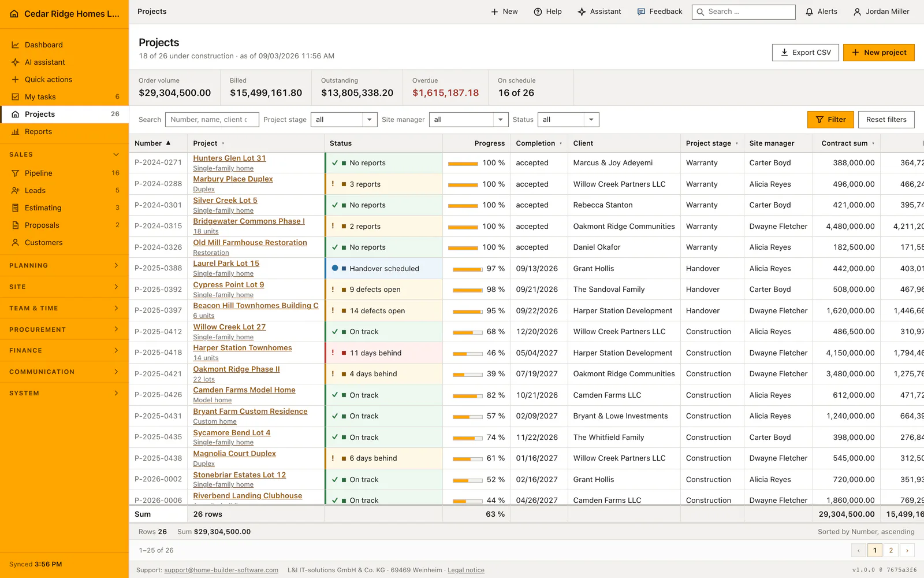Go to My tasks in sidebar
Screen dimensions: 924x578
(x=64, y=97)
